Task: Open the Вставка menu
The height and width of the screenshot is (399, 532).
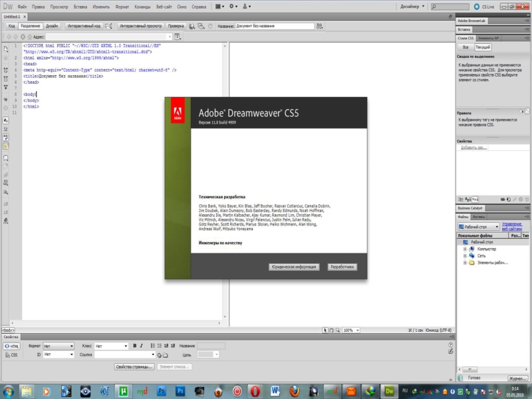Action: click(x=80, y=7)
